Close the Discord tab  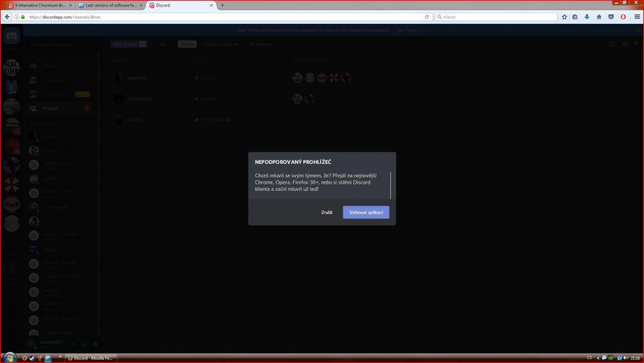[x=211, y=5]
